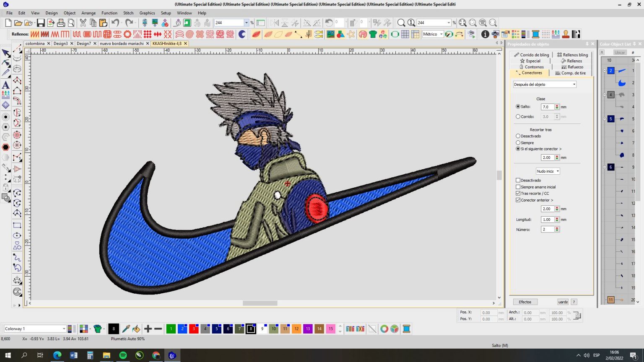Viewport: 644px width, 362px height.
Task: Select the color picker eyedropper tool
Action: [x=125, y=329]
